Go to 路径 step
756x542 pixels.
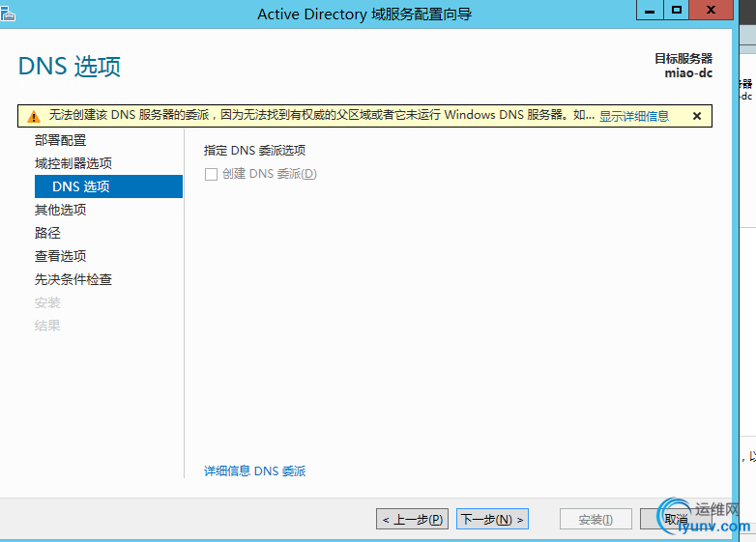47,233
